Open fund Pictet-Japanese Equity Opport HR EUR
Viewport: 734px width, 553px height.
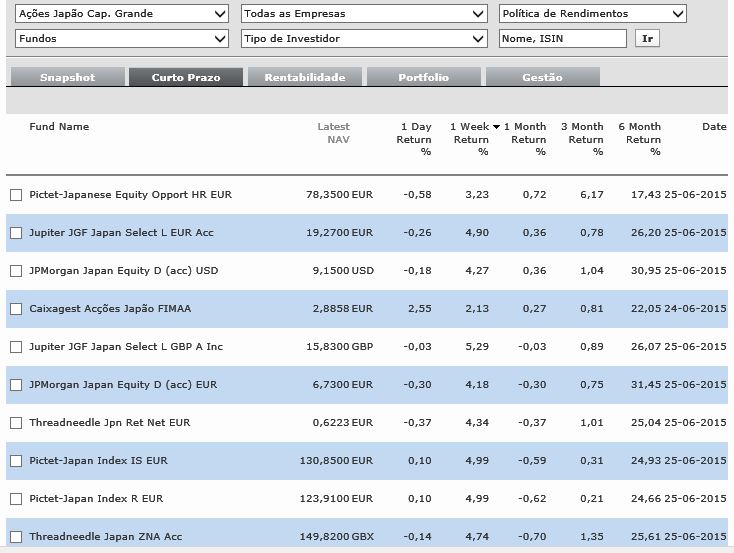(x=131, y=195)
